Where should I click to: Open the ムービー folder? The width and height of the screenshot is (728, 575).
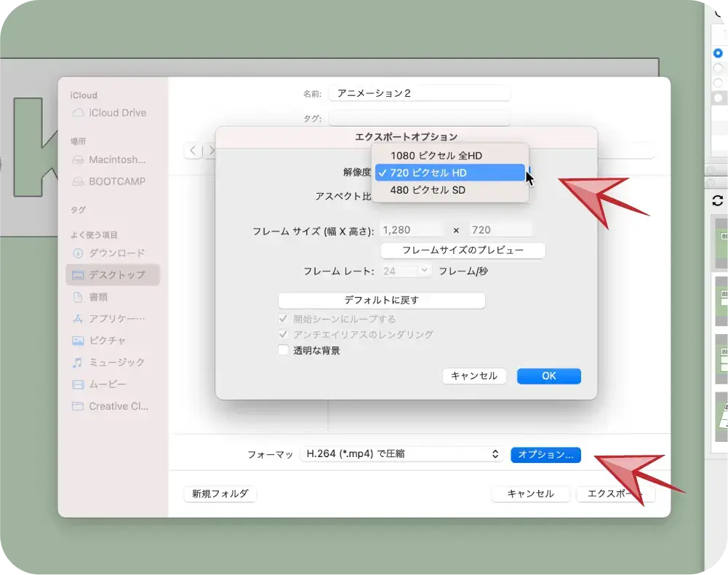[x=107, y=384]
